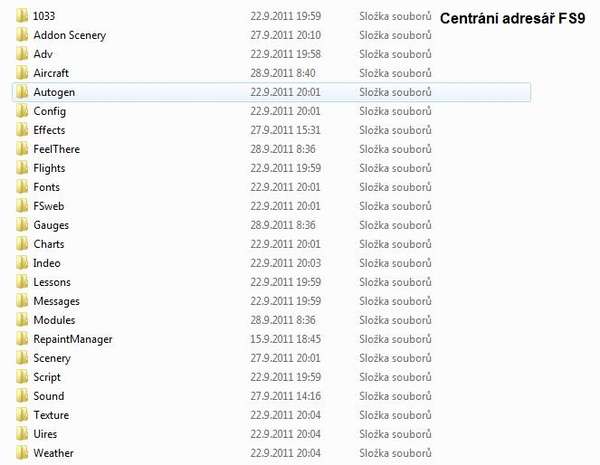Click the Script folder name
The image size is (600, 465).
tap(47, 377)
